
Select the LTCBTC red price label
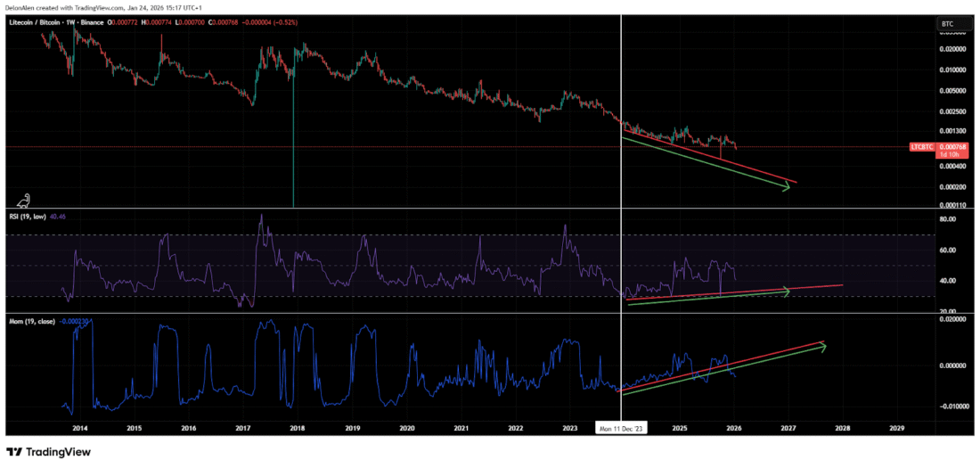point(923,146)
